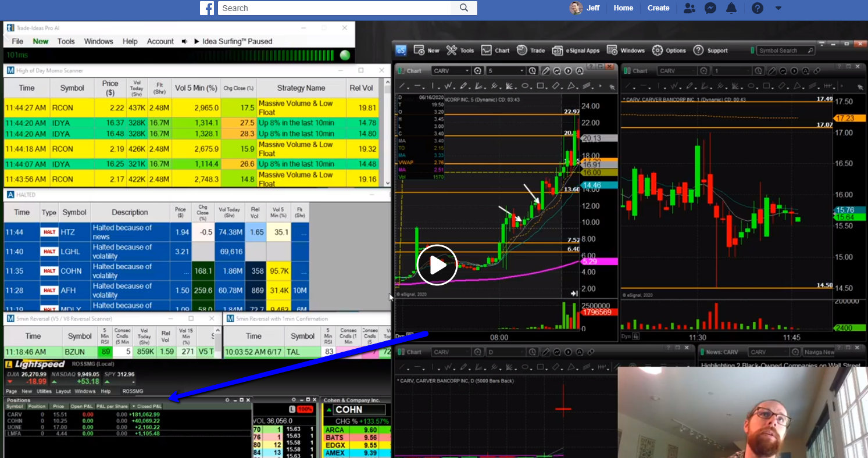868x458 pixels.
Task: Open eSignal Chart toolbar button
Action: (495, 51)
